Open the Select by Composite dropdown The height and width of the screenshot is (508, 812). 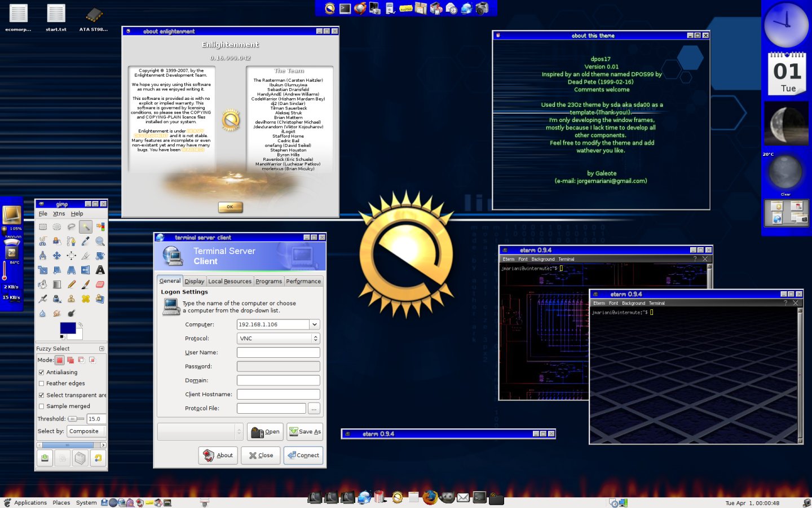(x=86, y=431)
